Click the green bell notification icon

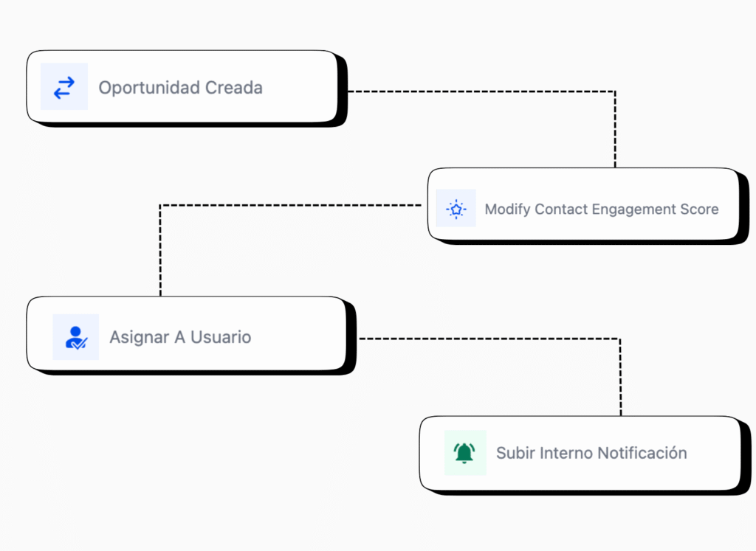(464, 452)
